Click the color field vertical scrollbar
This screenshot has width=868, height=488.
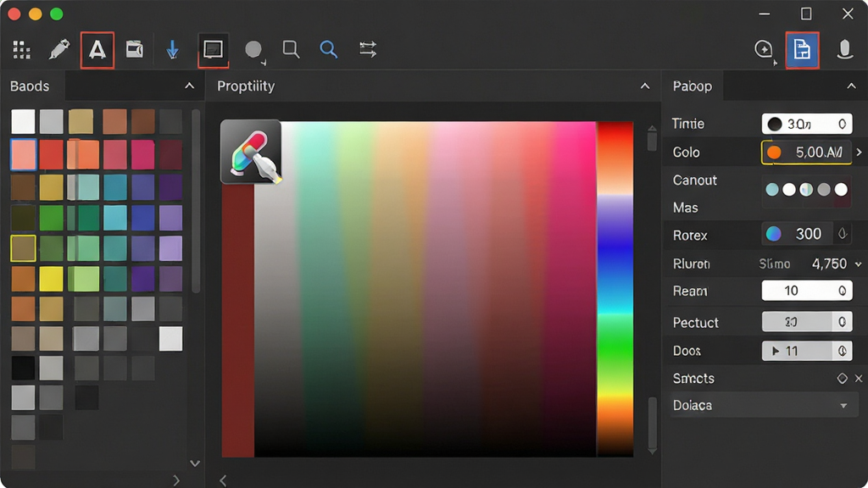[x=652, y=290]
